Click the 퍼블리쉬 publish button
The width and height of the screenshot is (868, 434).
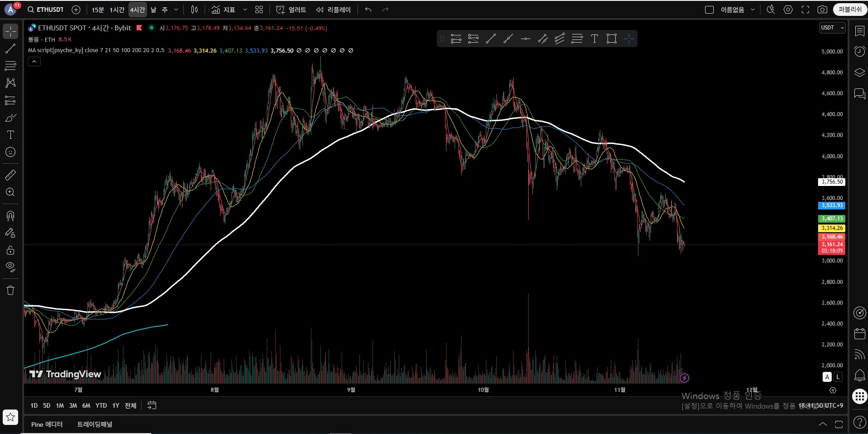[x=850, y=10]
